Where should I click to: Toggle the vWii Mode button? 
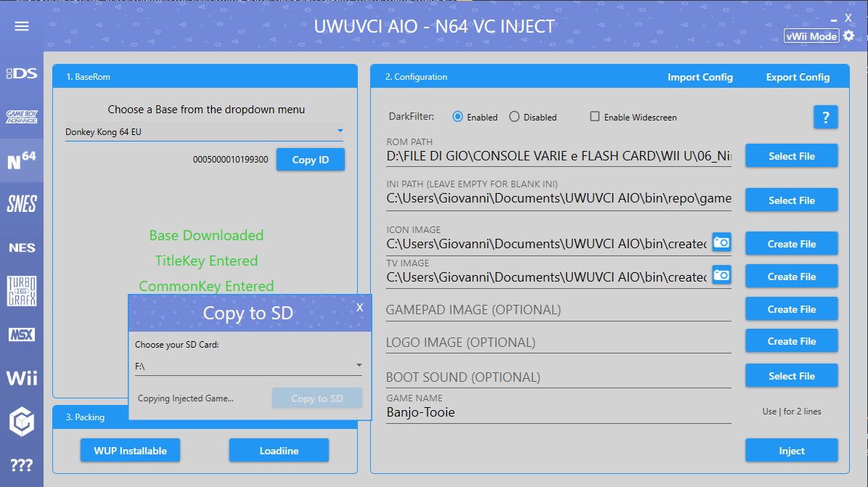[811, 36]
